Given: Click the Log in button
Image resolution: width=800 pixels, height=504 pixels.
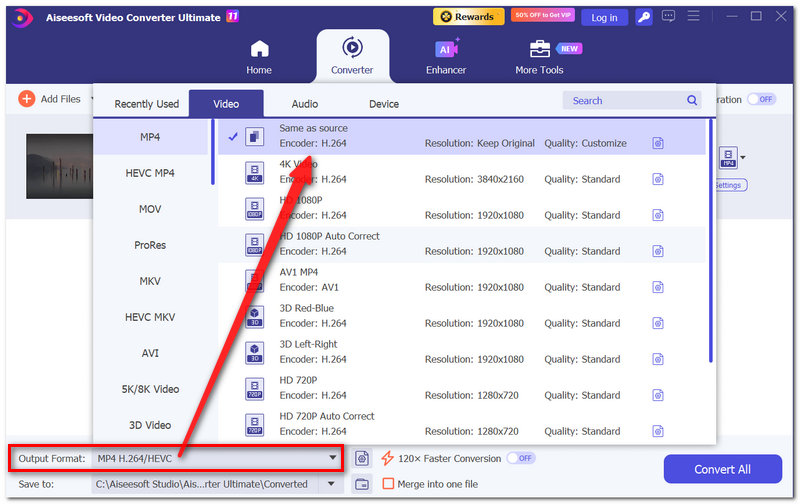Looking at the screenshot, I should (605, 17).
